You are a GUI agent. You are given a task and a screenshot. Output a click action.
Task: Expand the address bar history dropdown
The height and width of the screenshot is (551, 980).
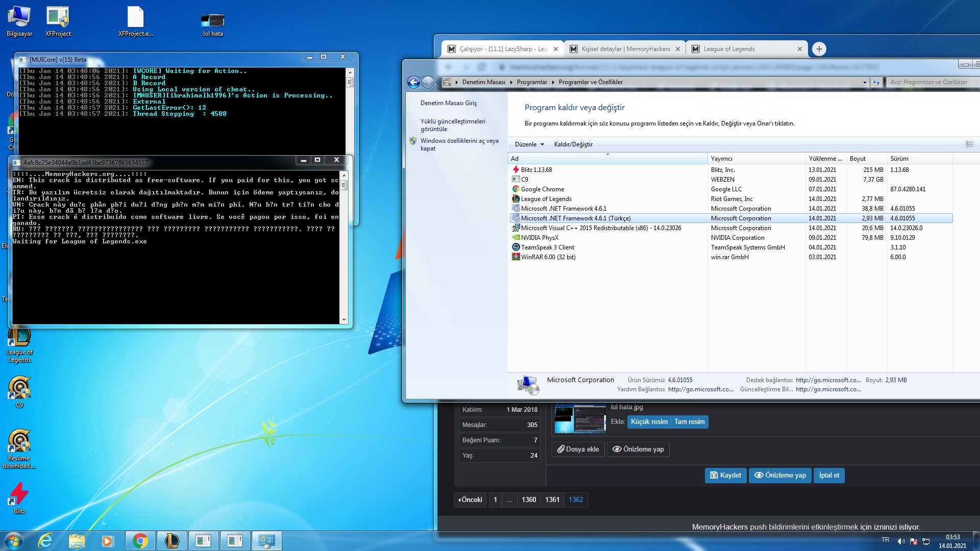pyautogui.click(x=865, y=82)
